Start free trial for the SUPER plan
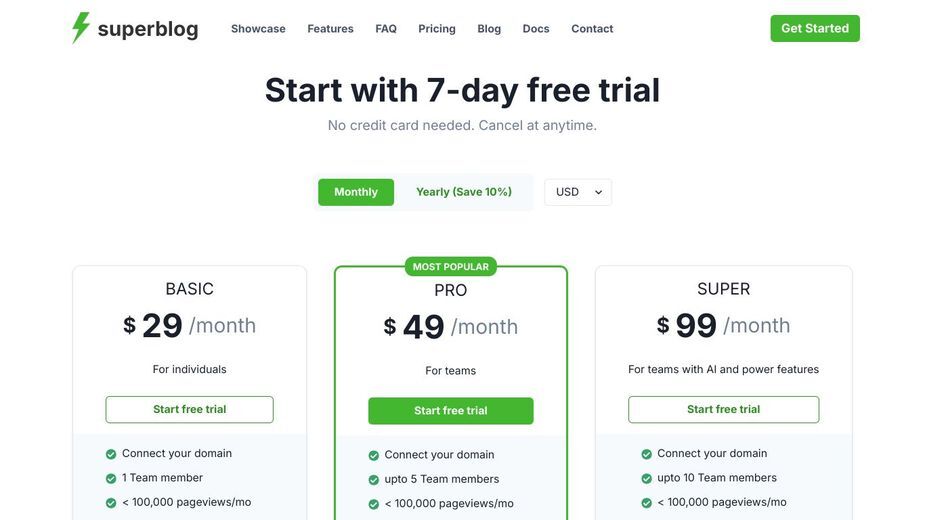Screen dimensions: 925x520 (x=723, y=410)
